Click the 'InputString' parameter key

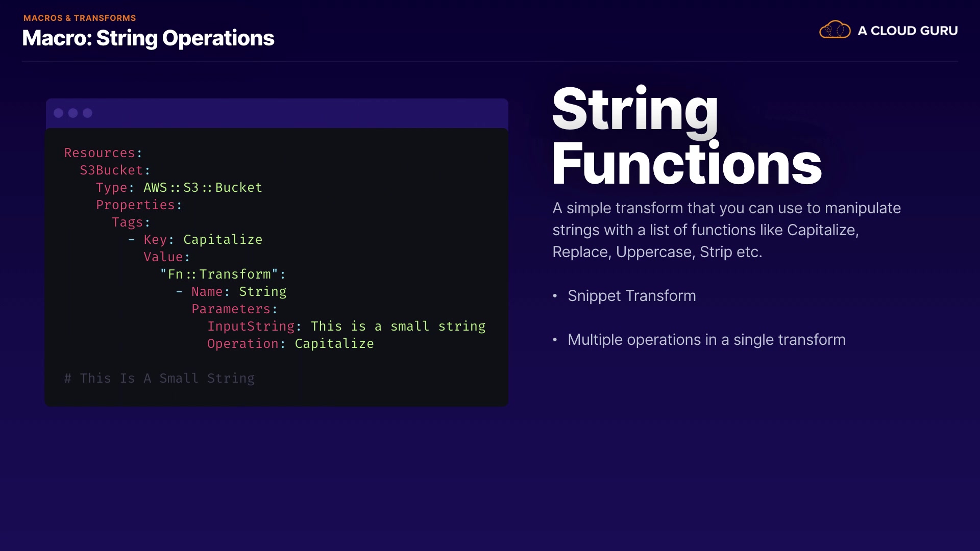coord(251,327)
